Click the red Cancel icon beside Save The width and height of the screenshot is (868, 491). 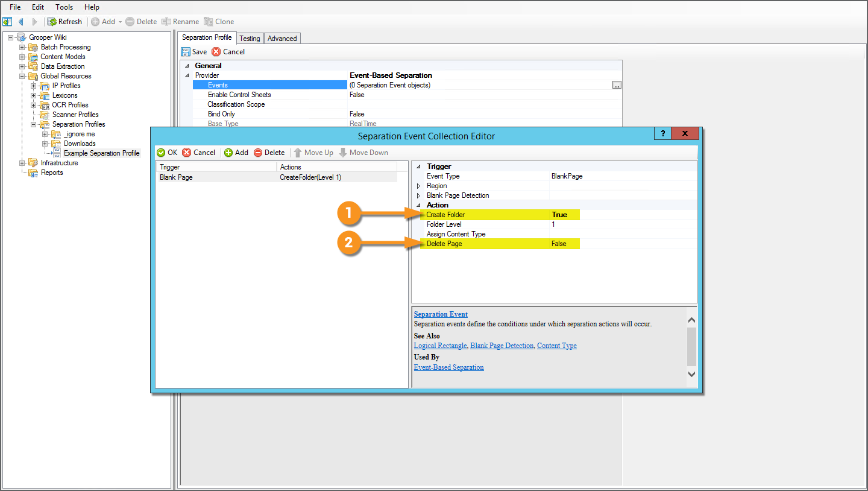click(x=216, y=52)
